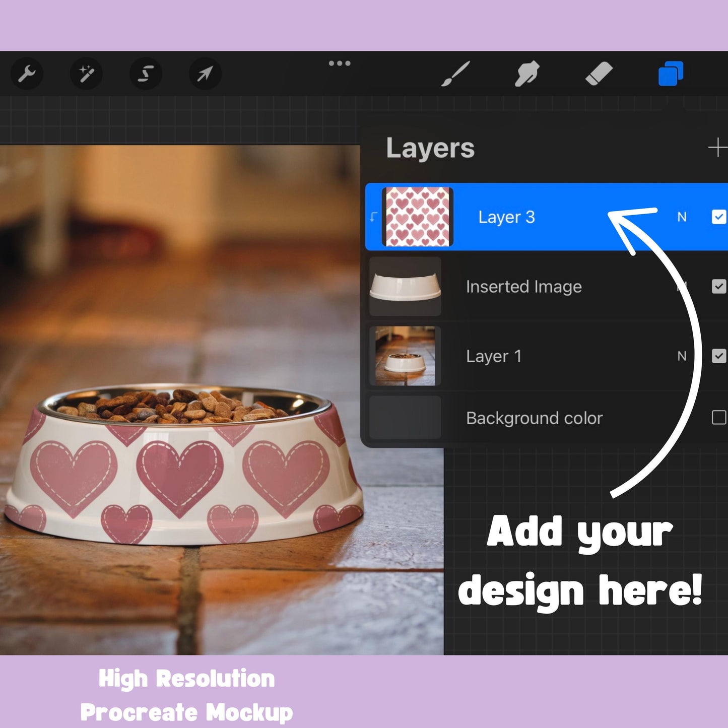Click the three-dots menu at top
Image resolution: width=728 pixels, height=728 pixels.
coord(340,63)
